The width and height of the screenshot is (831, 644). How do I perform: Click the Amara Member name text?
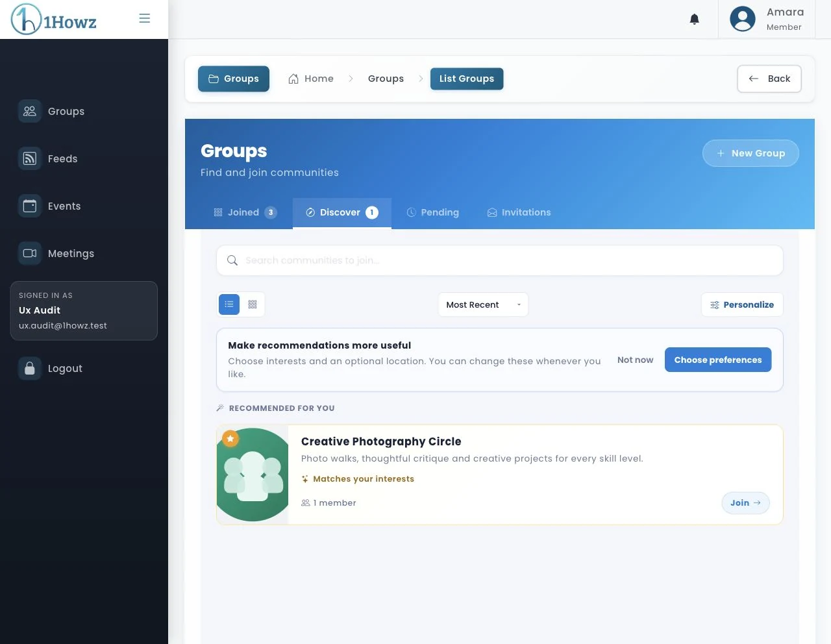(784, 19)
